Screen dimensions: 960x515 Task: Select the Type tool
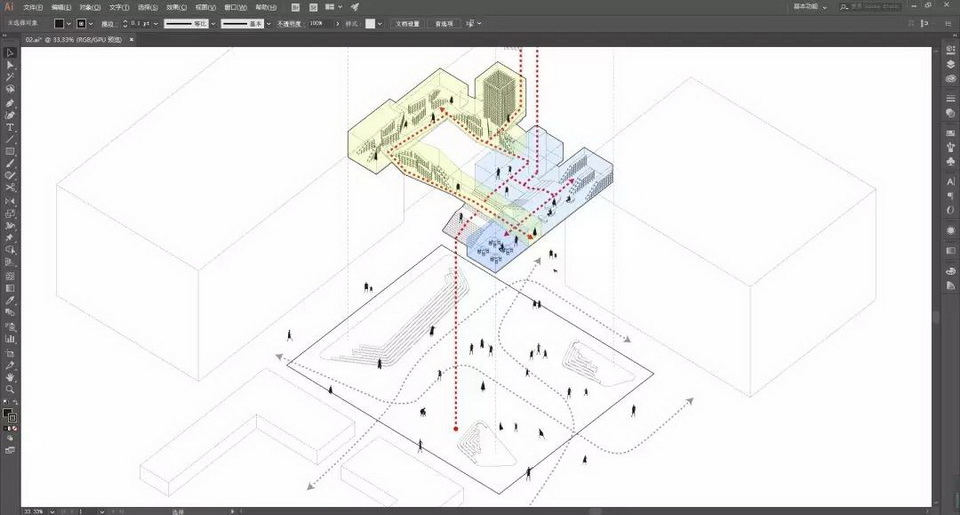point(10,127)
